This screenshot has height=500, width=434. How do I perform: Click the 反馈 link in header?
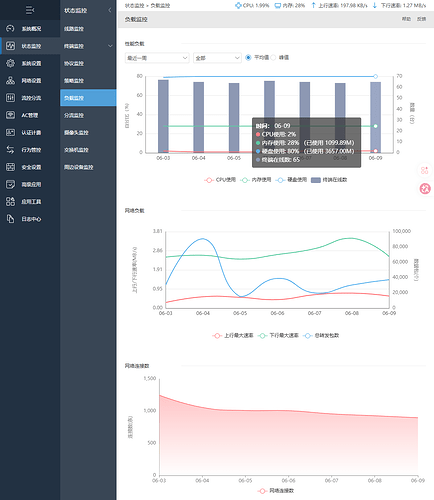click(421, 19)
